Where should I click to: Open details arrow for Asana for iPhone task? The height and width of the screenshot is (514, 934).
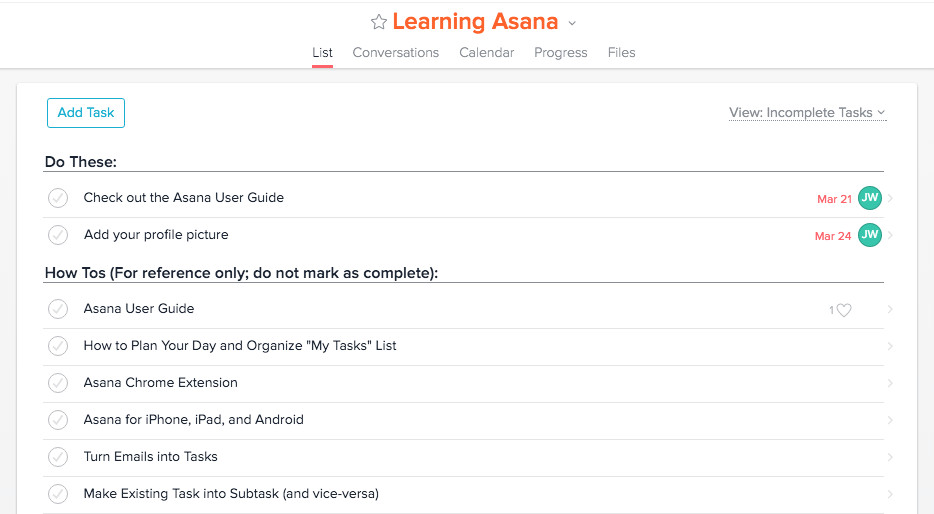[x=890, y=420]
